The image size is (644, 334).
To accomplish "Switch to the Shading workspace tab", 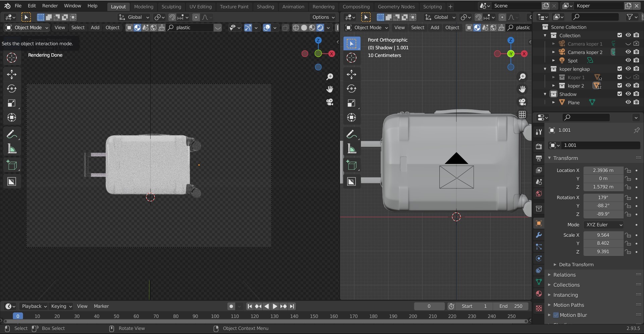I will 265,6.
